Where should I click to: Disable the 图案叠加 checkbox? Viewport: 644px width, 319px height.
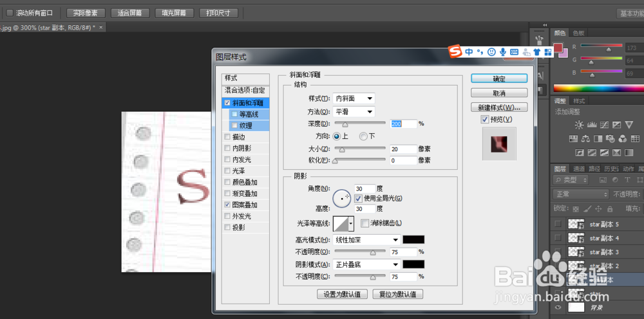point(227,204)
